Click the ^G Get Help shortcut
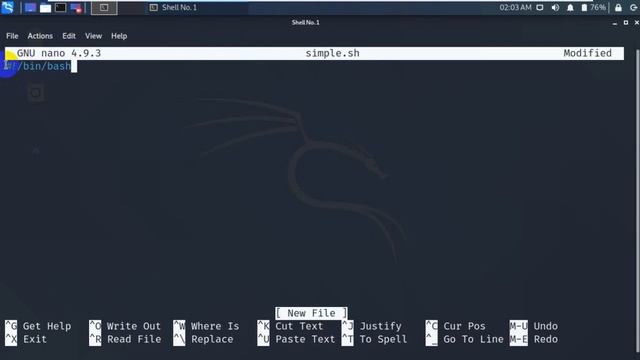640x360 pixels. coord(38,326)
